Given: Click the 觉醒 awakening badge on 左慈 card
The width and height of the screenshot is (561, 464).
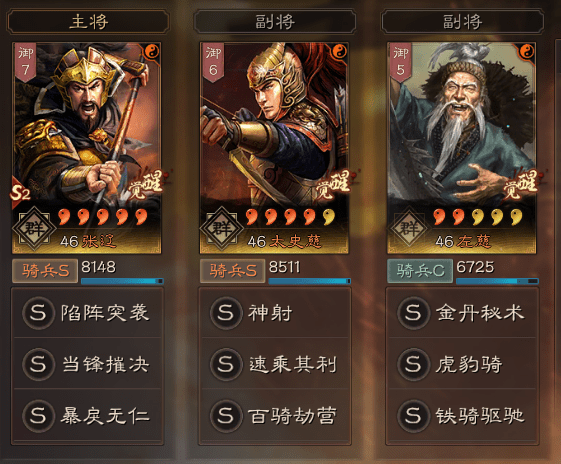Looking at the screenshot, I should (x=521, y=184).
